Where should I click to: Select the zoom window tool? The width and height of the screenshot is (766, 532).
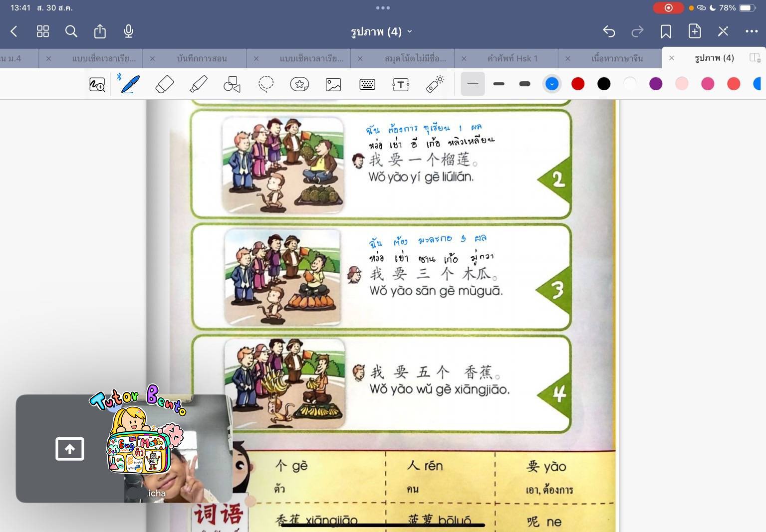[x=97, y=84]
